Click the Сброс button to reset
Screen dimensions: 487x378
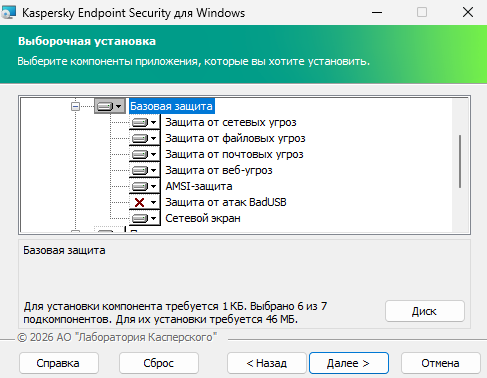159,363
